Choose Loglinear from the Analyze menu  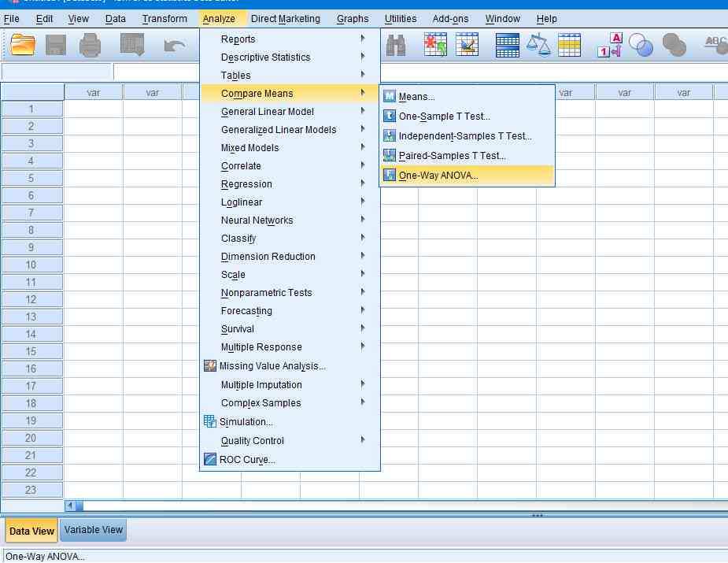tap(290, 202)
